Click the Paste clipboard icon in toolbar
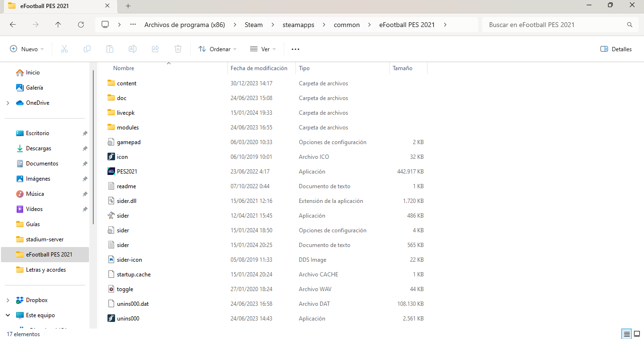The image size is (644, 339). (x=110, y=49)
